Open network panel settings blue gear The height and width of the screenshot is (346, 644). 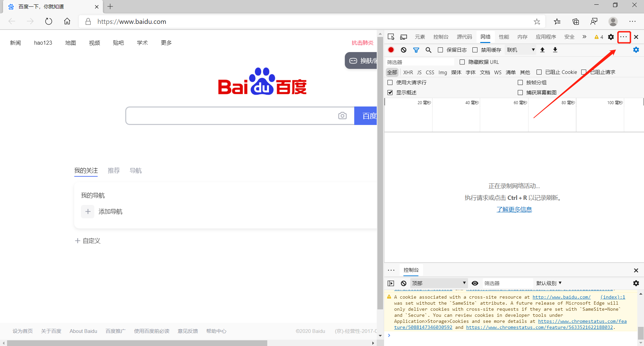pos(636,50)
